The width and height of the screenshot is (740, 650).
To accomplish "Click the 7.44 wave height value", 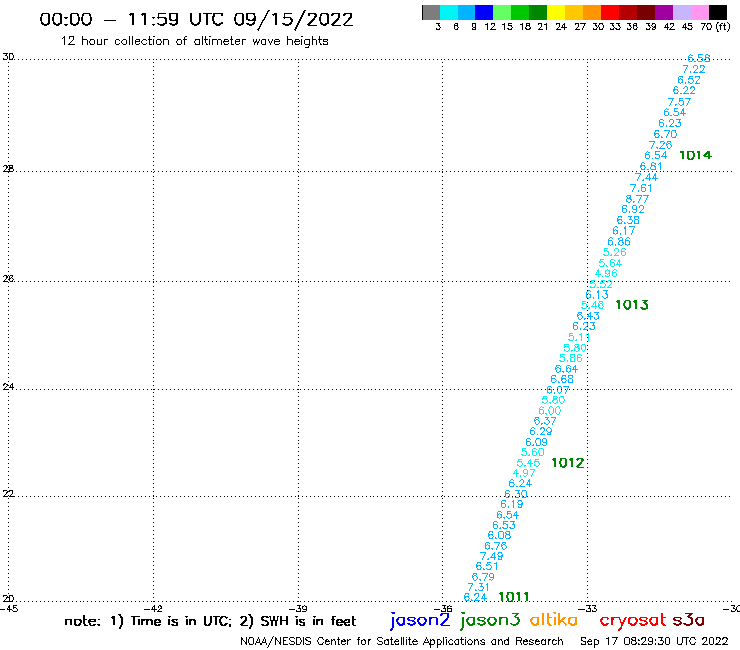I will tap(646, 177).
